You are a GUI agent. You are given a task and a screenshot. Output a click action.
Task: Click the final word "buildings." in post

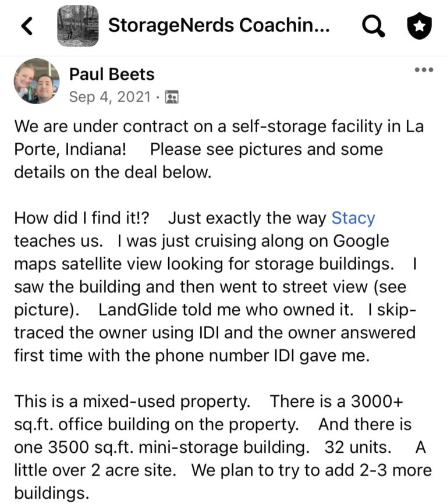click(52, 493)
